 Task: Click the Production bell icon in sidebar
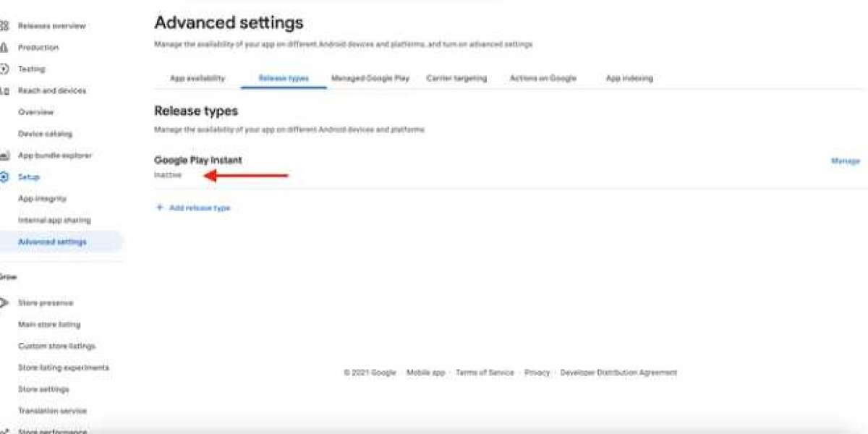(4, 48)
